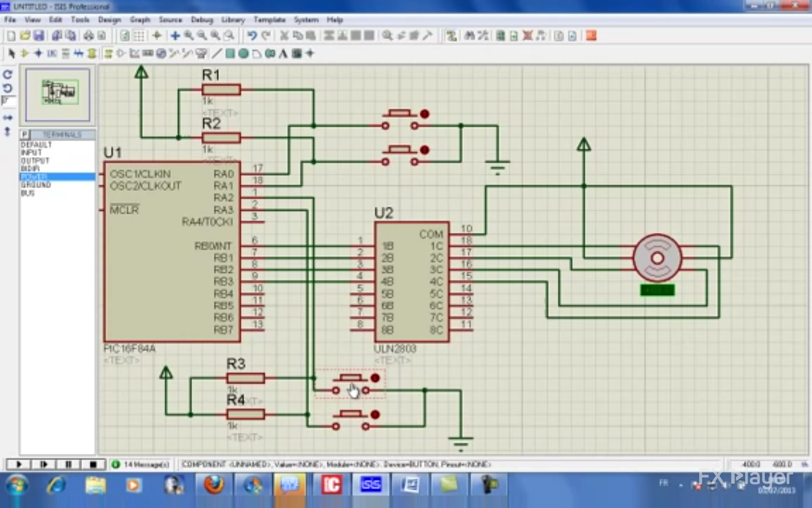This screenshot has width=812, height=508.
Task: Toggle the wire autorouter
Action: pyautogui.click(x=452, y=36)
